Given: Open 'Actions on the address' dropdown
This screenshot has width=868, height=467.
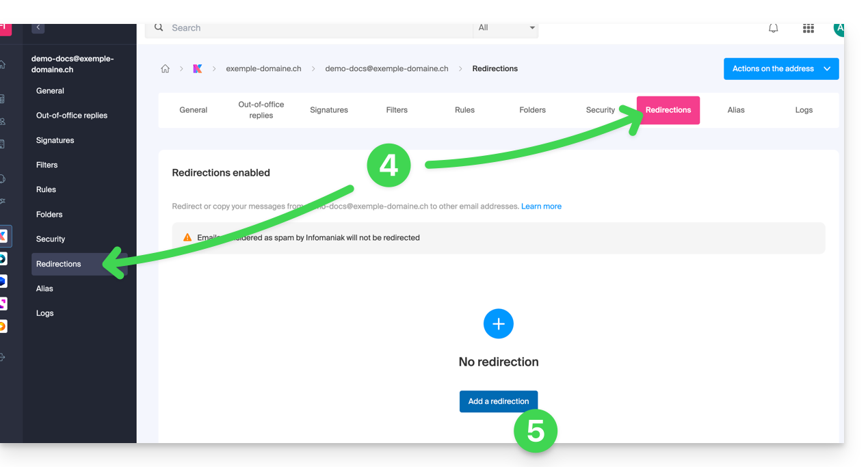Looking at the screenshot, I should 780,69.
